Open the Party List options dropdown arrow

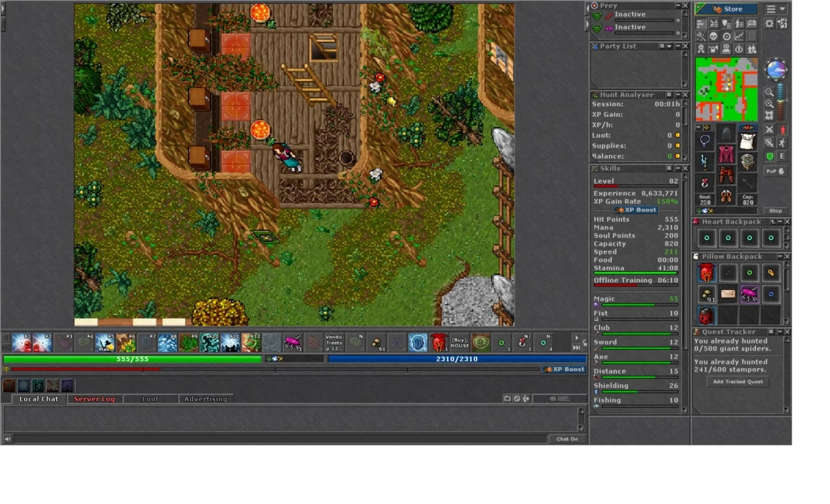click(669, 46)
